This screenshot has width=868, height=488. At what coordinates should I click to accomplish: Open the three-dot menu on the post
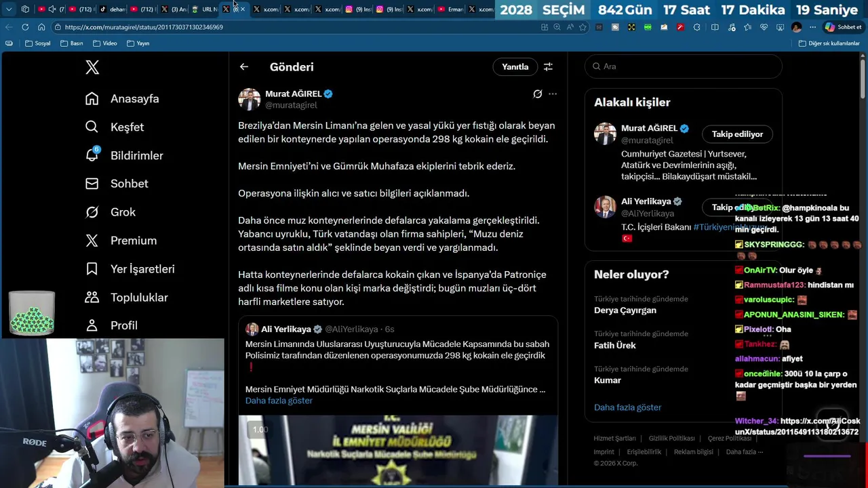point(553,94)
